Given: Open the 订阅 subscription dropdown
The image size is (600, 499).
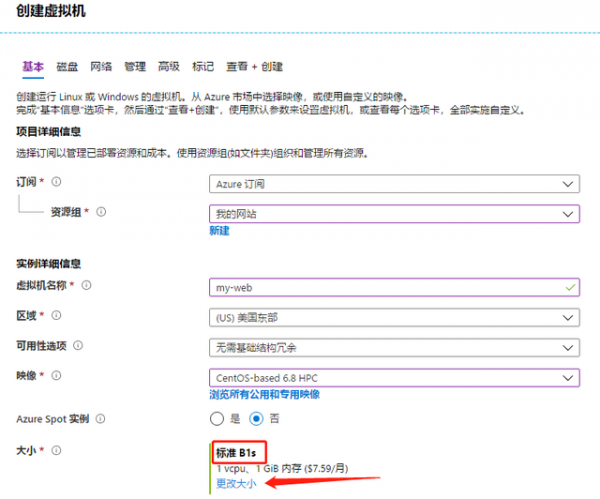Looking at the screenshot, I should click(394, 184).
